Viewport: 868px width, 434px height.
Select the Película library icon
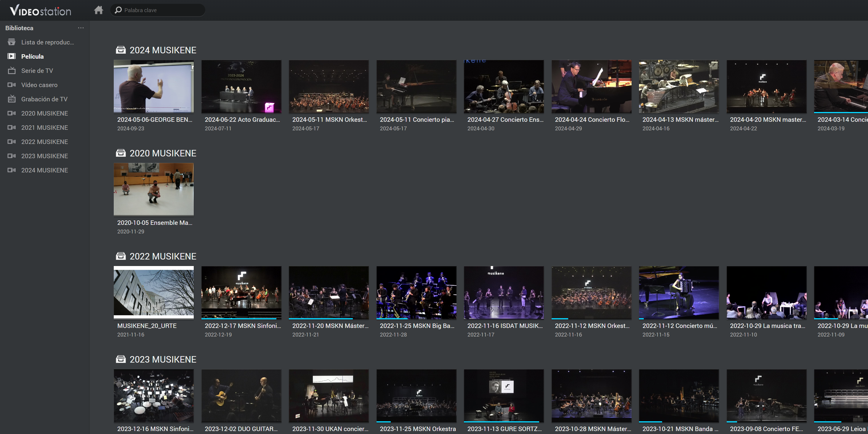12,56
